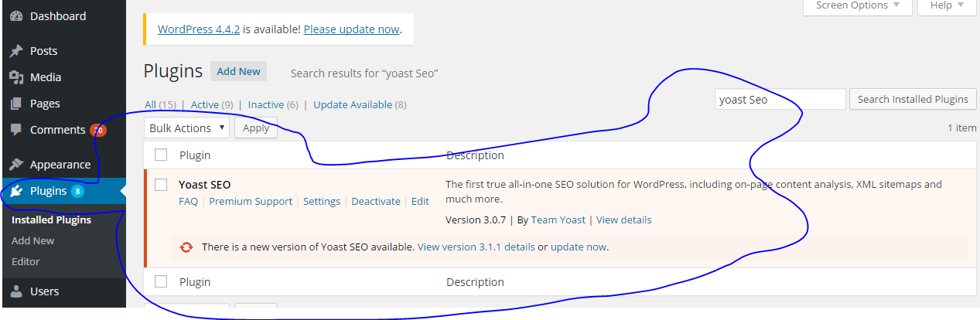Screen dimensions: 980x320
Task: Filter plugins by Active (9)
Action: pyautogui.click(x=212, y=104)
